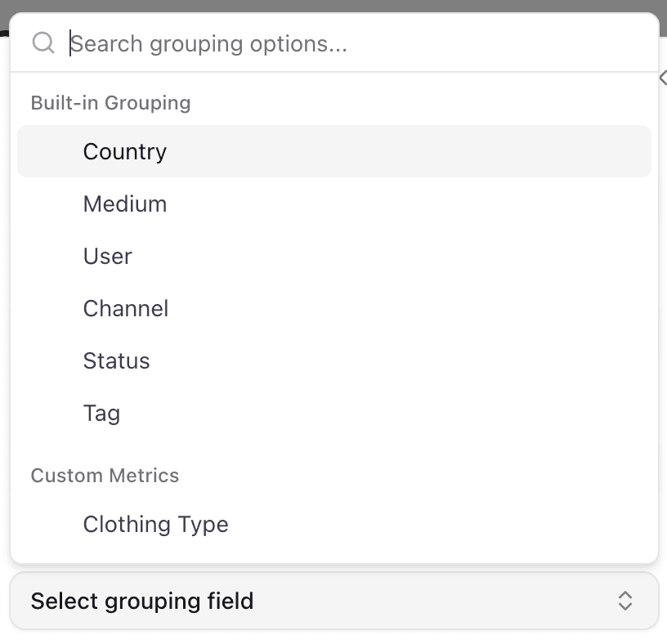The image size is (667, 644).
Task: Select Country grouping option
Action: (124, 151)
